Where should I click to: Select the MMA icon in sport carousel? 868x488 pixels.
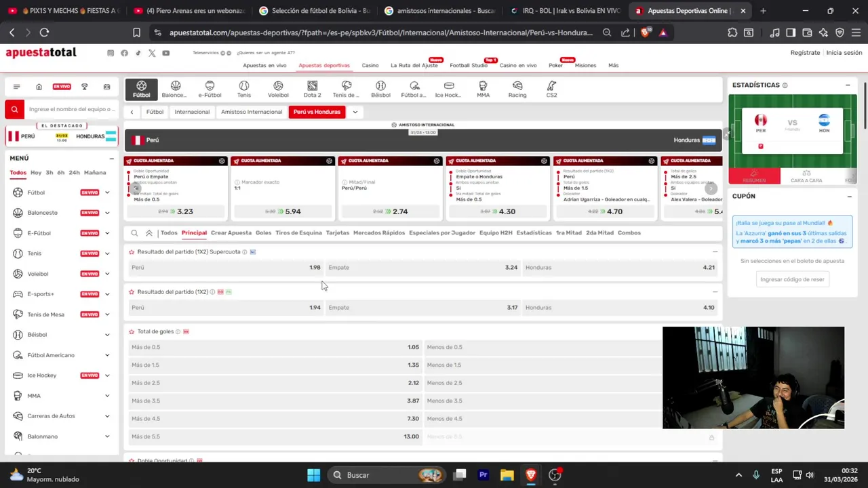point(483,89)
